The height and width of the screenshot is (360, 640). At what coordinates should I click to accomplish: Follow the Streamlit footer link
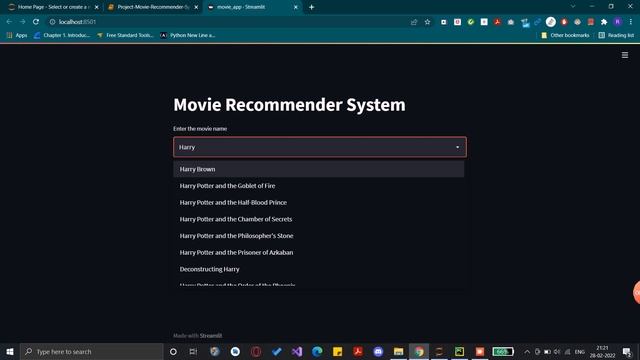(x=211, y=336)
